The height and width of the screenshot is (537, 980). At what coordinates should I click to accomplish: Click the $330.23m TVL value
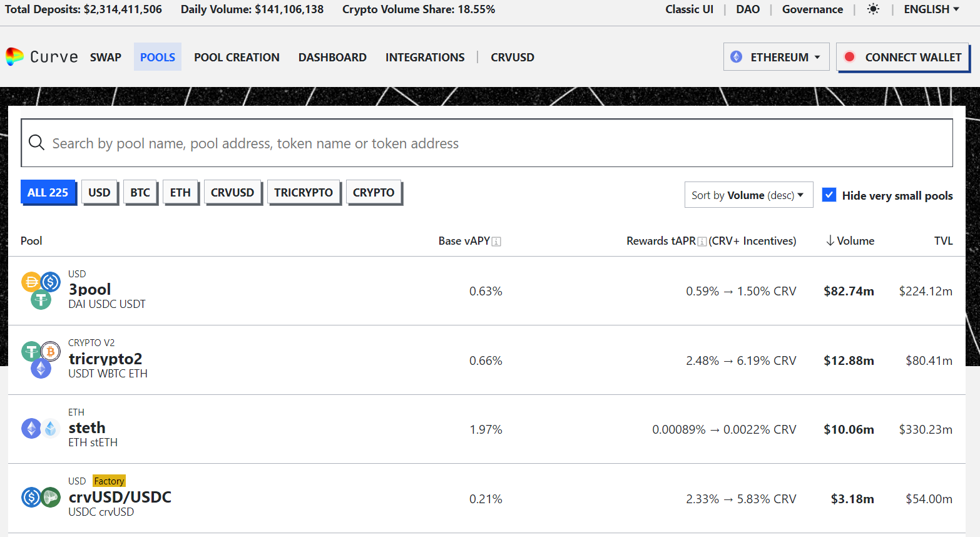click(926, 429)
